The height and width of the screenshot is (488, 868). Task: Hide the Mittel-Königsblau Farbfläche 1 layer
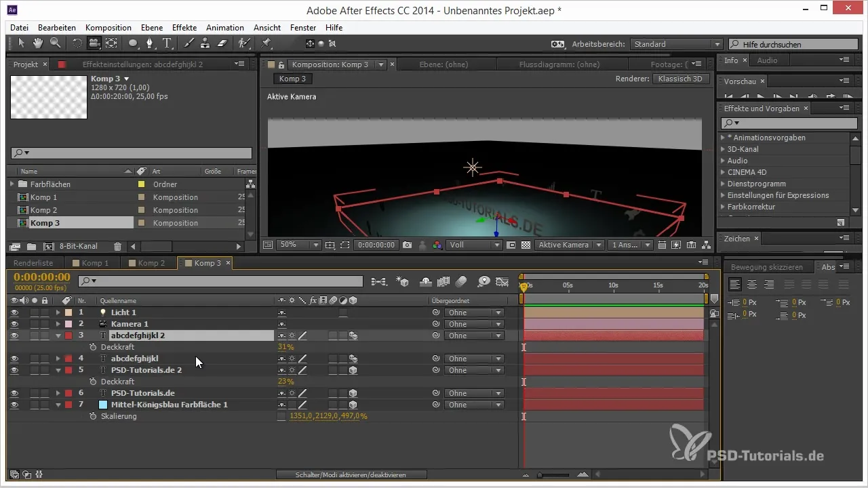(14, 405)
